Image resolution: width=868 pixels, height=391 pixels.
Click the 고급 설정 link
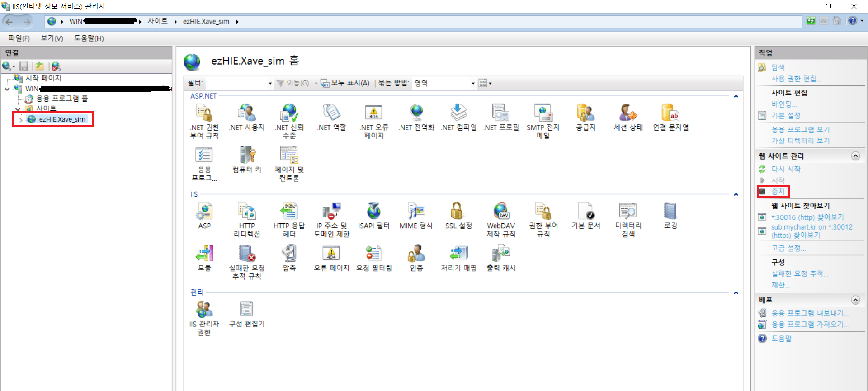click(x=788, y=248)
